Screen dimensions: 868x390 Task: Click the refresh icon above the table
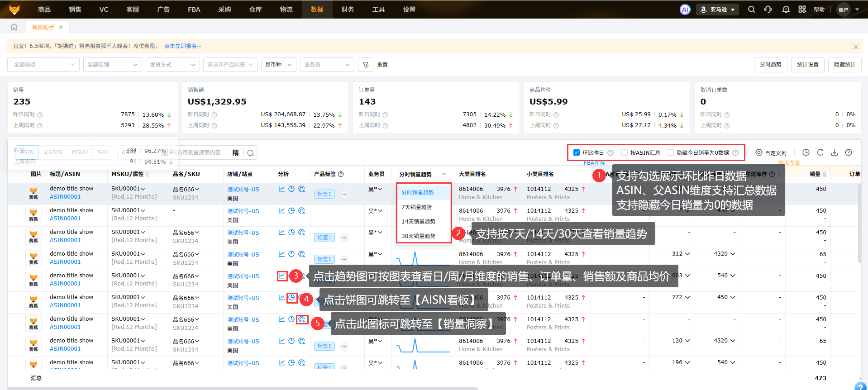pyautogui.click(x=820, y=152)
